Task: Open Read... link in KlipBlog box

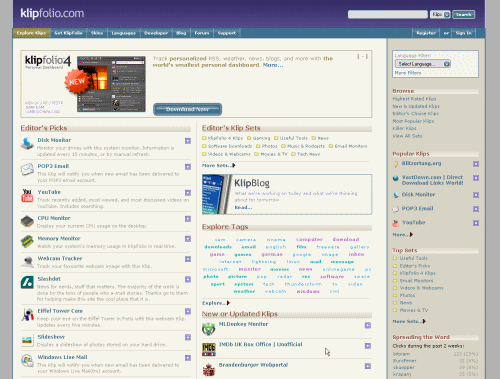Action: pos(243,207)
